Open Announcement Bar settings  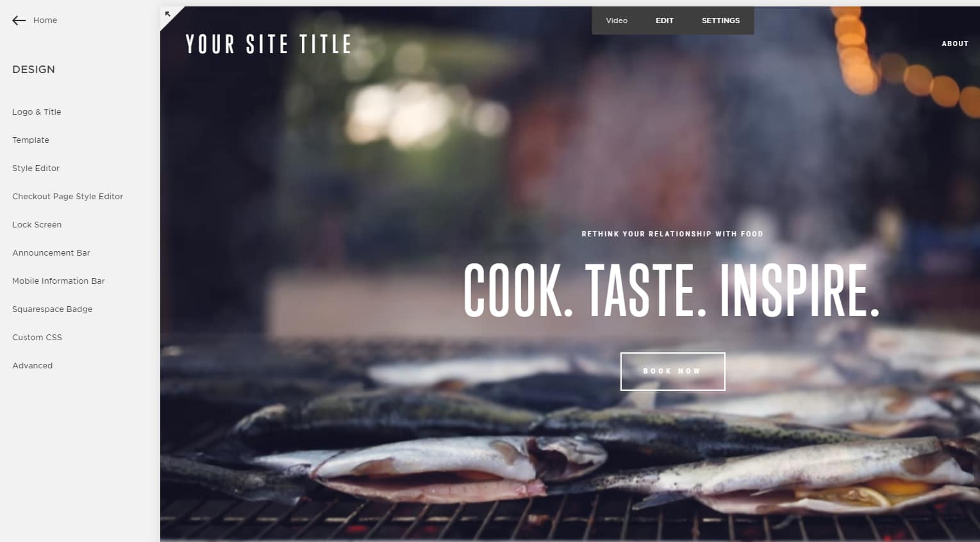click(x=51, y=252)
